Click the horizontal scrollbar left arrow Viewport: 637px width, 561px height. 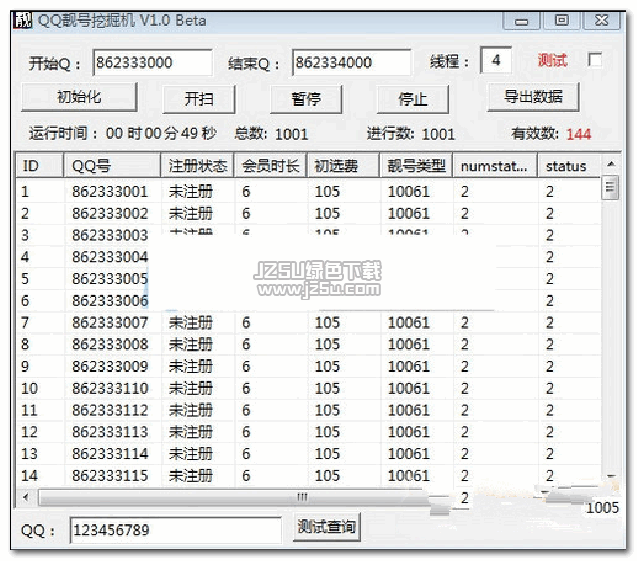point(26,497)
